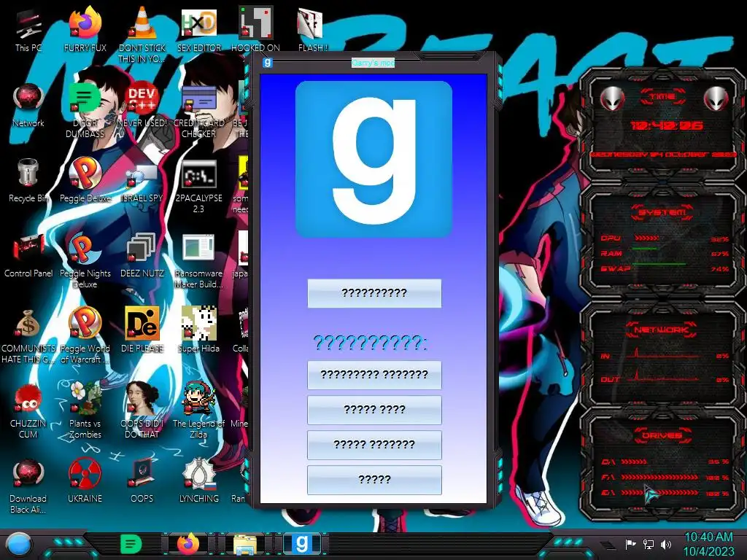The height and width of the screenshot is (560, 747).
Task: Select Garry's Mod taskbar button
Action: (x=302, y=544)
